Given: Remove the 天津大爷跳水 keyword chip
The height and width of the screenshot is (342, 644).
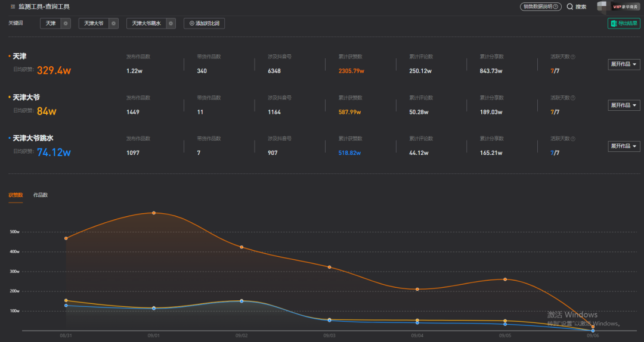Looking at the screenshot, I should pos(171,23).
